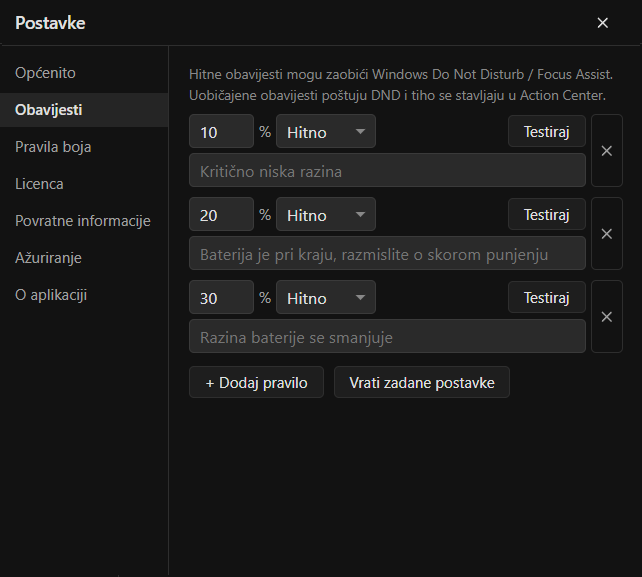Open O aplikaciji page
642x577 pixels.
tap(84, 295)
